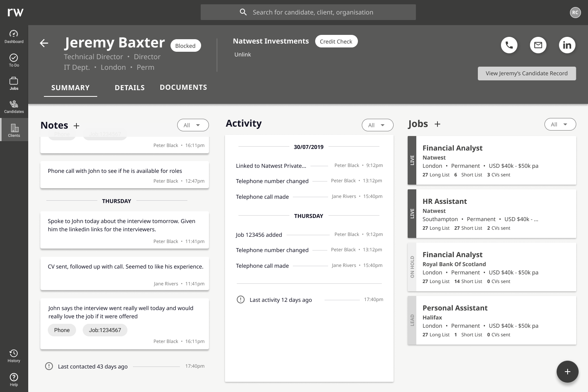Open the HR Assistant job card
The image size is (588, 392).
[x=492, y=214]
